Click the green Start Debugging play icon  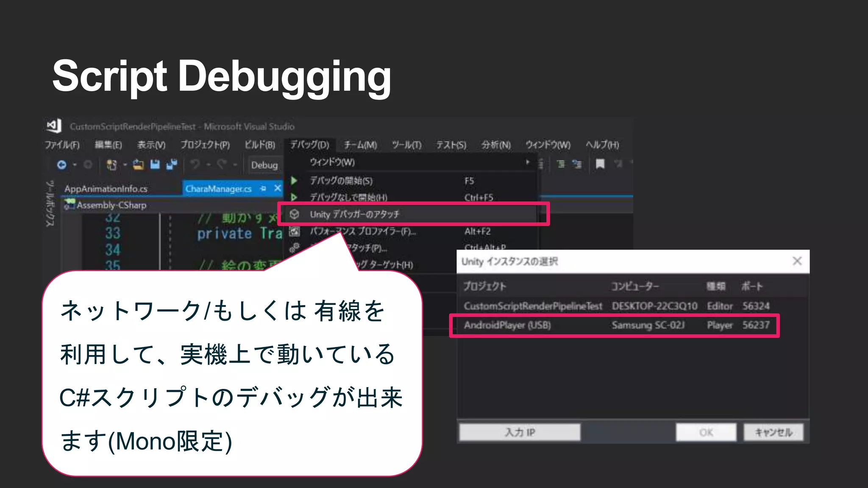(x=294, y=181)
